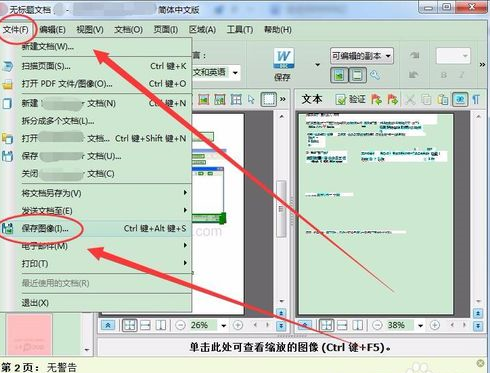Screen dimensions: 490x373
Task: Expand the 打印(T) submenu
Action: click(x=97, y=263)
